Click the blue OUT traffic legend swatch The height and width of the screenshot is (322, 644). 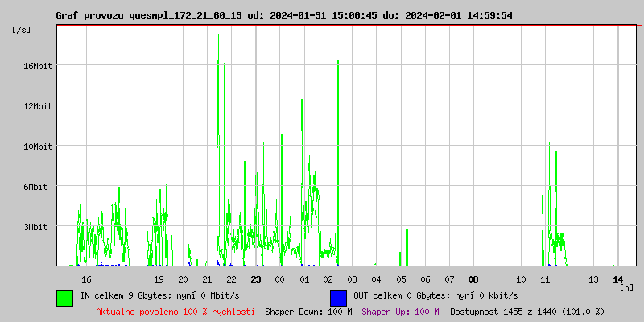point(338,297)
